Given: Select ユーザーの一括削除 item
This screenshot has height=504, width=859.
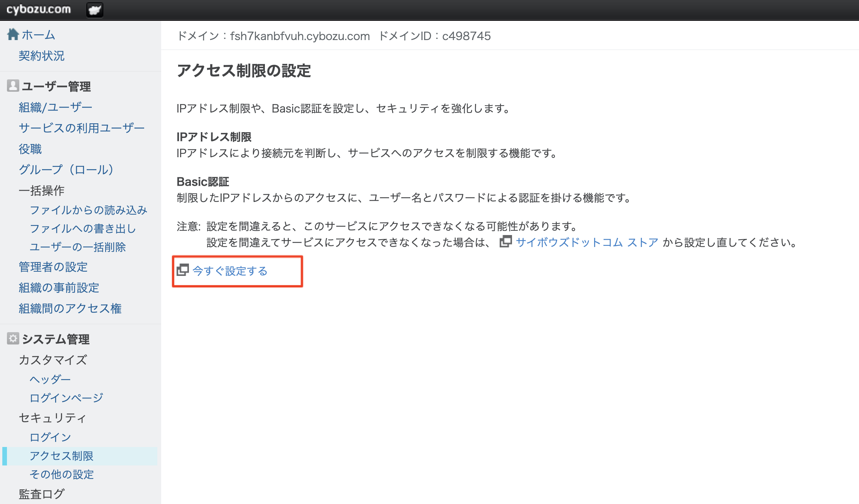Looking at the screenshot, I should point(78,247).
